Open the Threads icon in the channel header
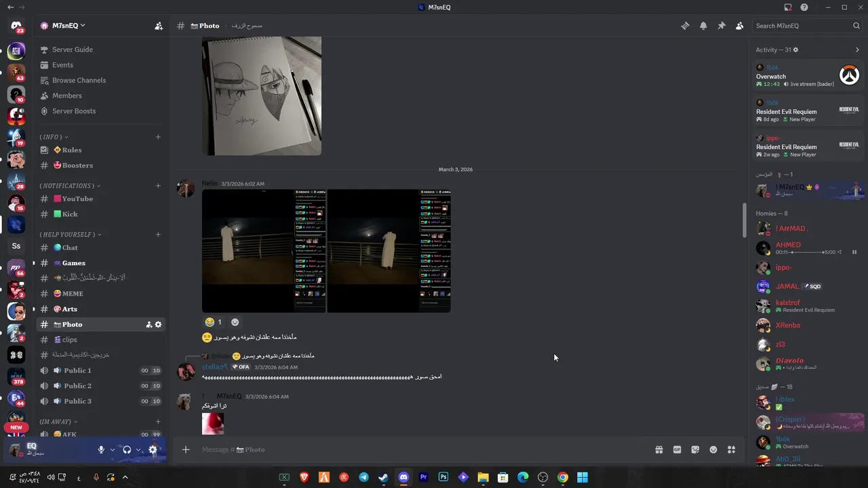Screen dimensions: 868x488 coord(685,26)
